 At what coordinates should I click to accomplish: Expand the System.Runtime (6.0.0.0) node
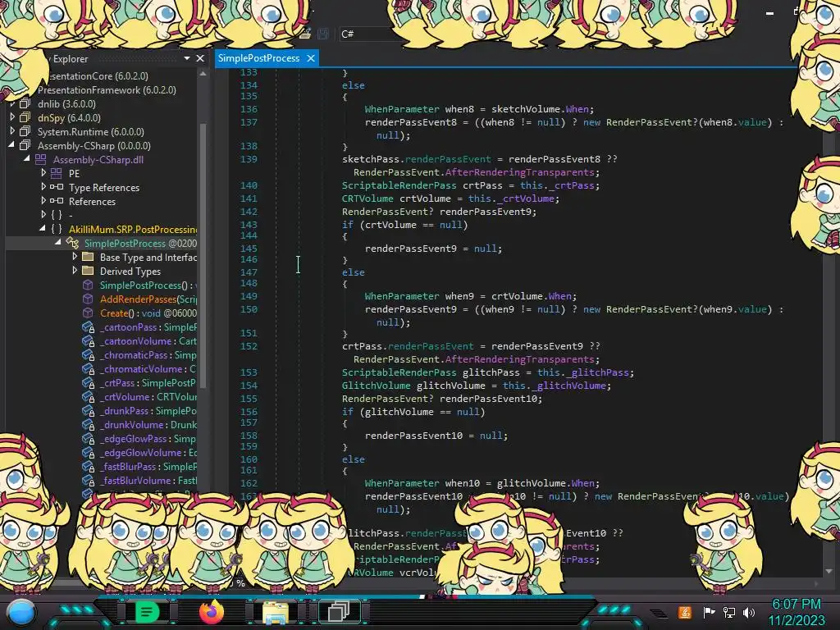click(x=13, y=131)
